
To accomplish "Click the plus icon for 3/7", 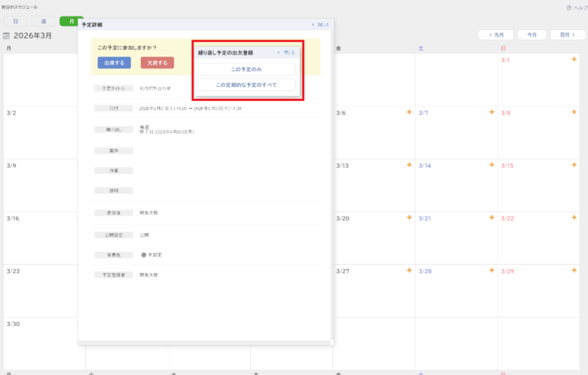I will click(x=492, y=113).
